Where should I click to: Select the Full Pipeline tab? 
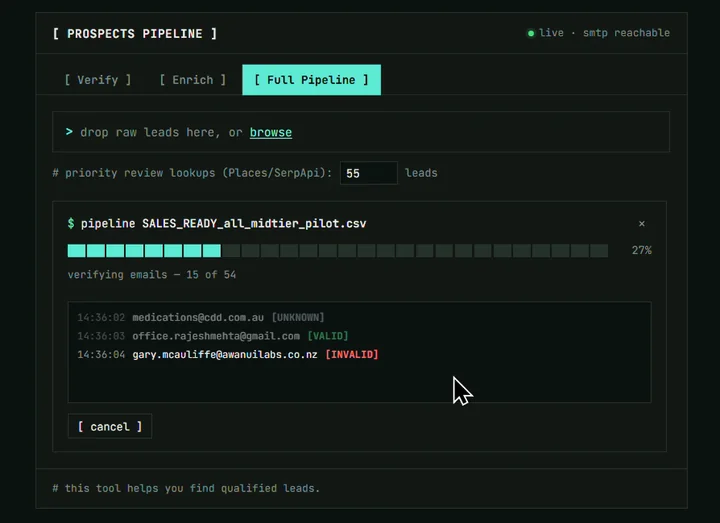point(311,80)
